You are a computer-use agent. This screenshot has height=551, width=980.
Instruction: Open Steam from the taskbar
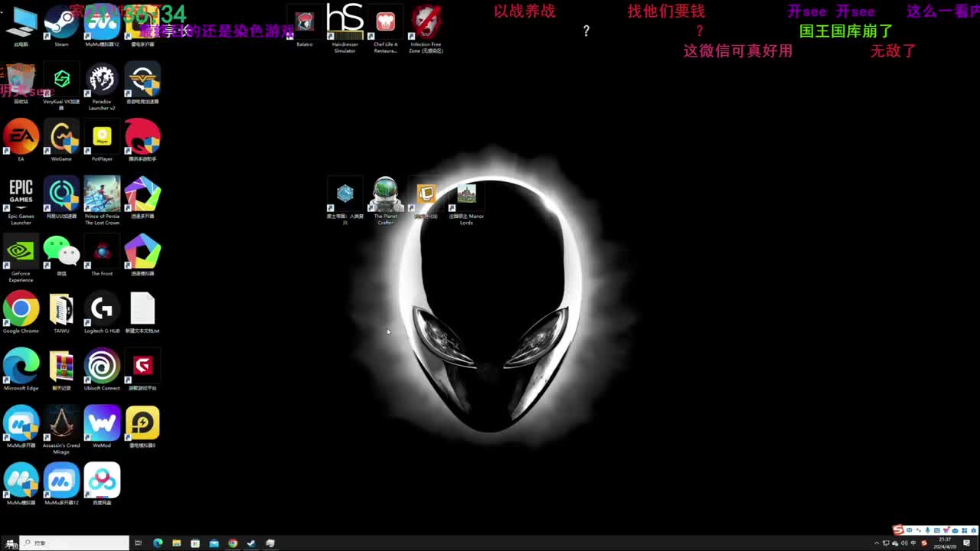[x=251, y=543]
